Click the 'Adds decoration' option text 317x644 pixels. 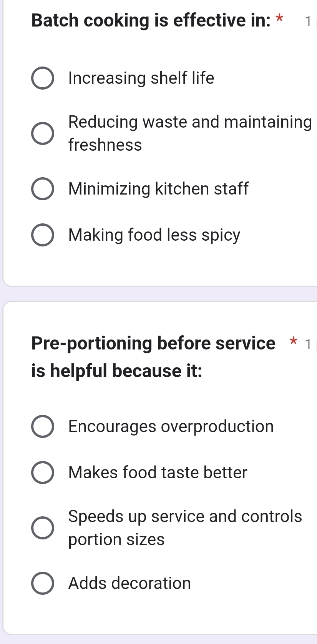coord(129,583)
